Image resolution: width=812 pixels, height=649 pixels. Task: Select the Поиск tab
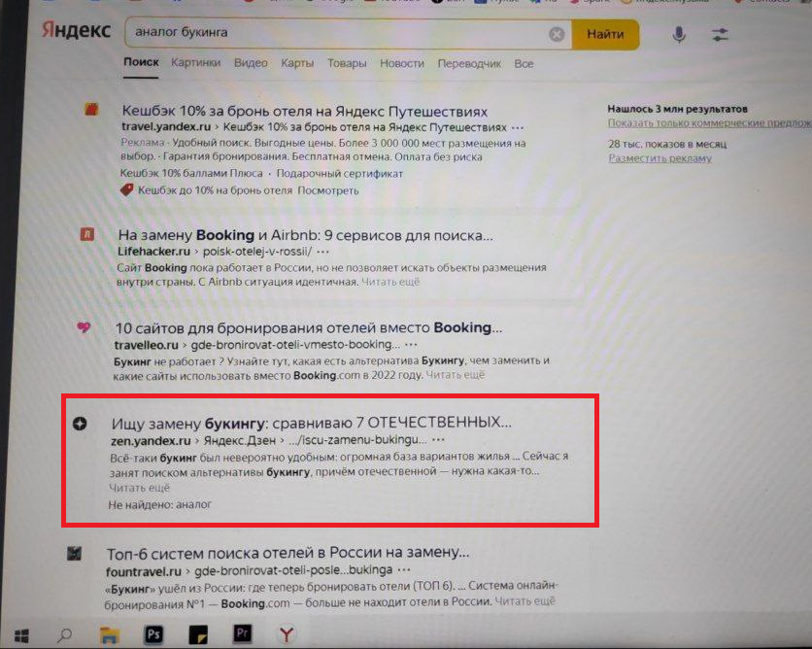click(141, 62)
